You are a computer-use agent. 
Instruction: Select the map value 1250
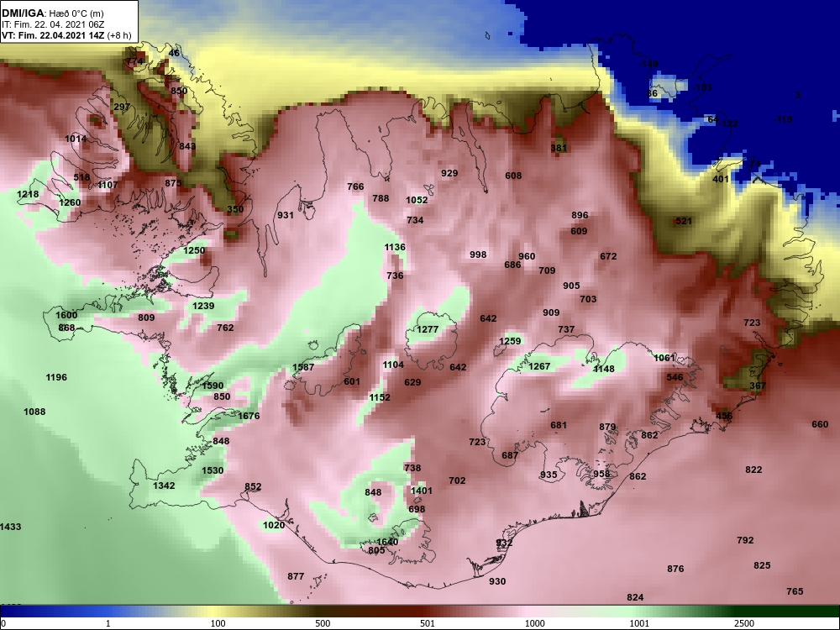click(x=194, y=250)
